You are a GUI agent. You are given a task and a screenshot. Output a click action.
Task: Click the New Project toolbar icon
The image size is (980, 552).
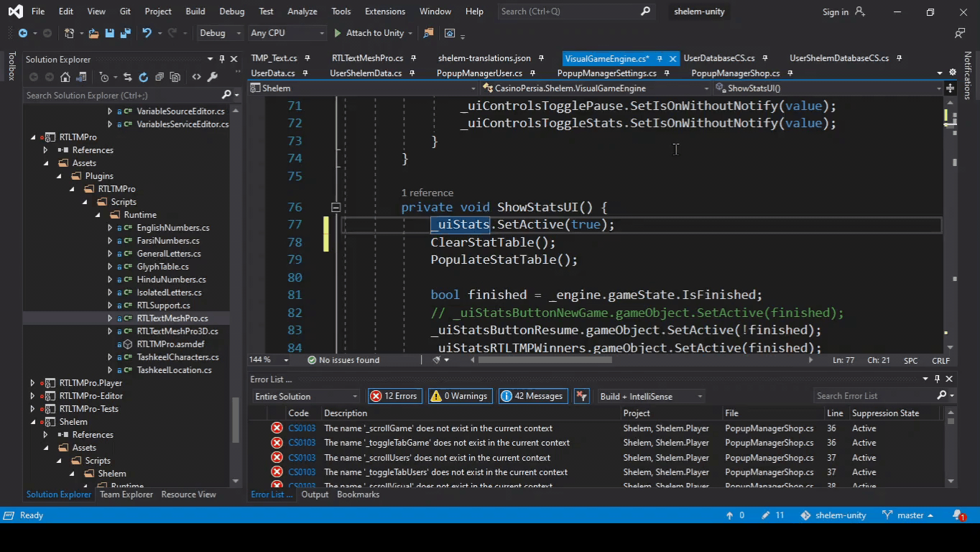pyautogui.click(x=70, y=33)
